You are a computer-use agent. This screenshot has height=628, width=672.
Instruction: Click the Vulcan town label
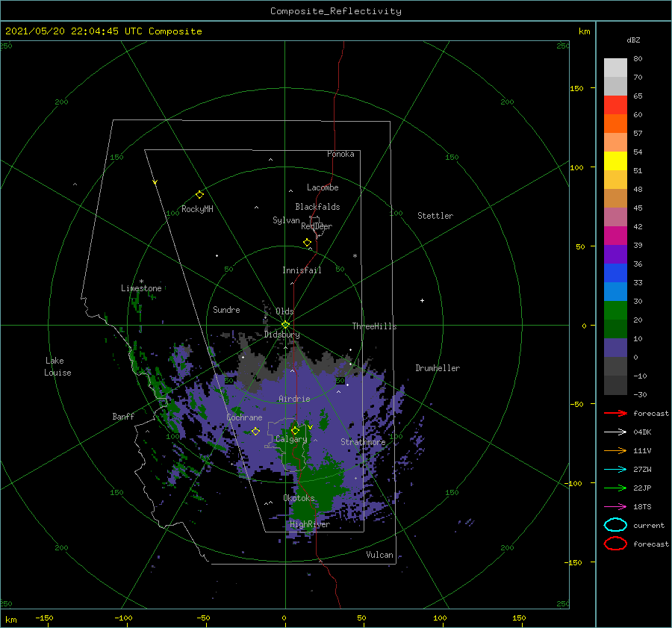379,555
